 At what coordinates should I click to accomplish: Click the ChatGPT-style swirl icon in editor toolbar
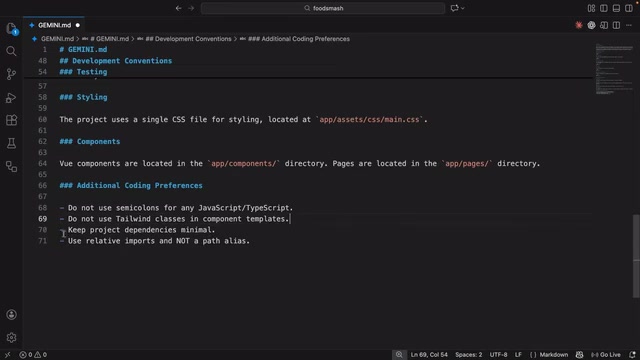(x=591, y=25)
